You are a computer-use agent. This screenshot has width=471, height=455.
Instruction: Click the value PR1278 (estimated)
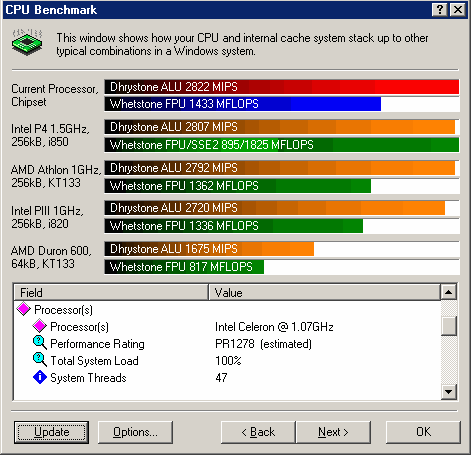pos(263,344)
